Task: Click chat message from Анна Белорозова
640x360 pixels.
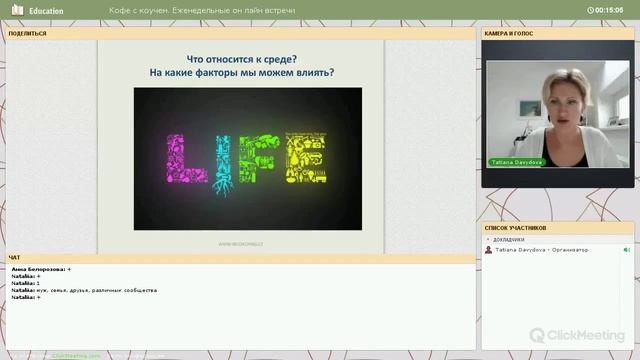Action: 41,269
